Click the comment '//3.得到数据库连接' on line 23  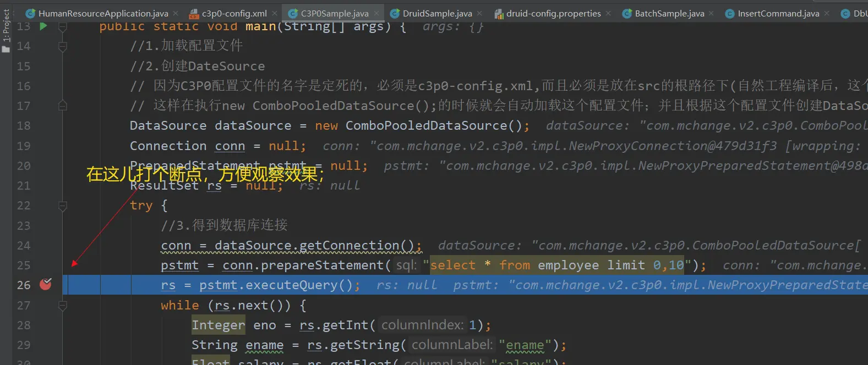coord(224,225)
